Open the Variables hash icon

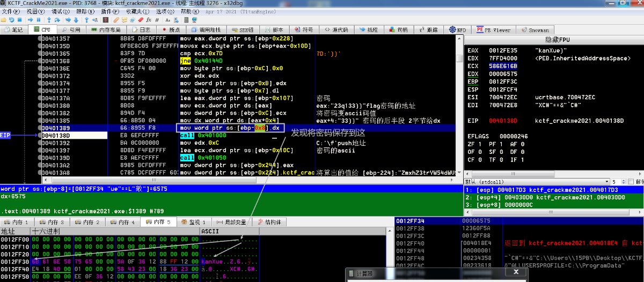[x=157, y=20]
